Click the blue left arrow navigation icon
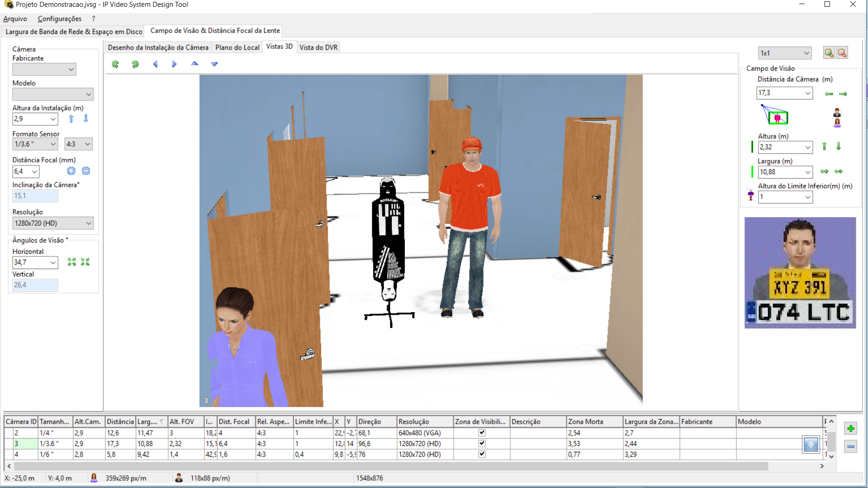 click(x=155, y=64)
